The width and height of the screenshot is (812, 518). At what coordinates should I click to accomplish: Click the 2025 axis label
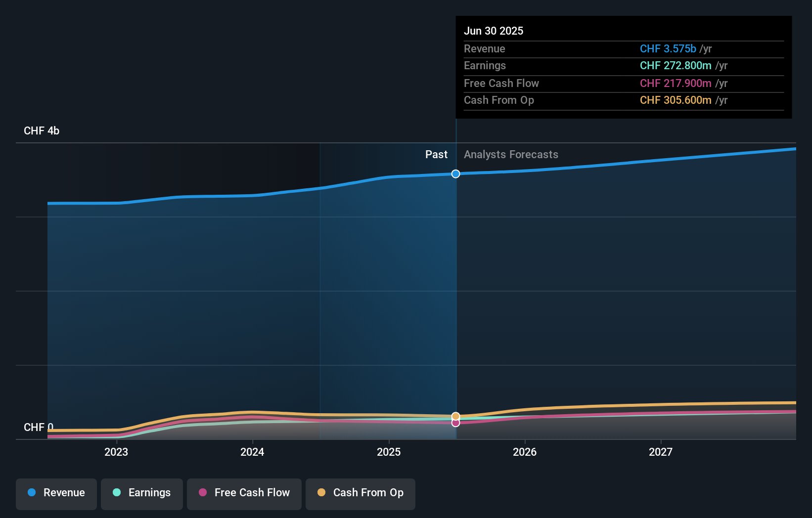(389, 452)
